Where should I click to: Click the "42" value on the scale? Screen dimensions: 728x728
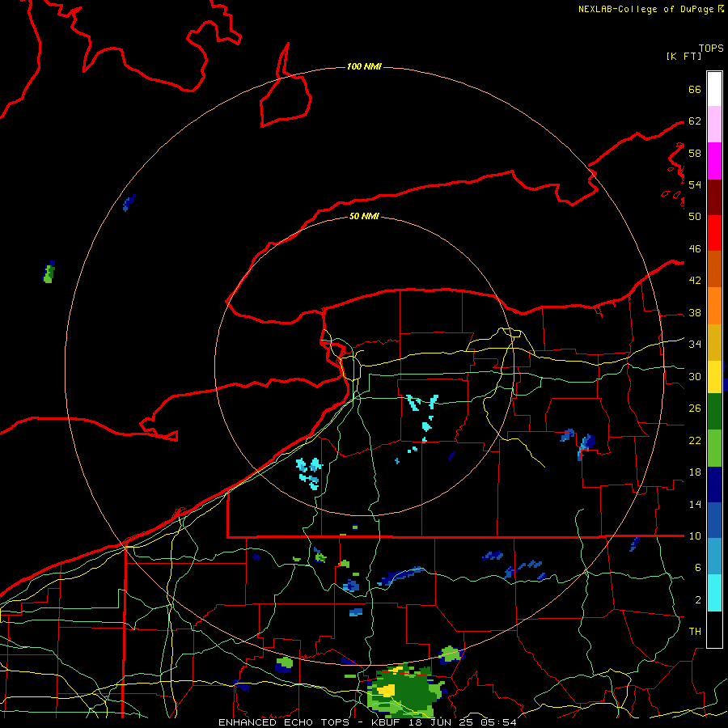[x=695, y=281]
